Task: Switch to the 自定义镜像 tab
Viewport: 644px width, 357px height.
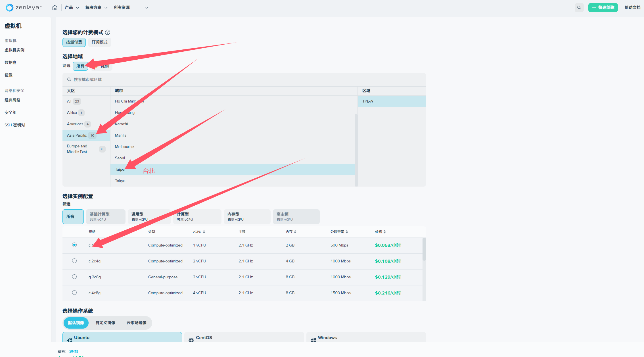Action: (x=105, y=323)
